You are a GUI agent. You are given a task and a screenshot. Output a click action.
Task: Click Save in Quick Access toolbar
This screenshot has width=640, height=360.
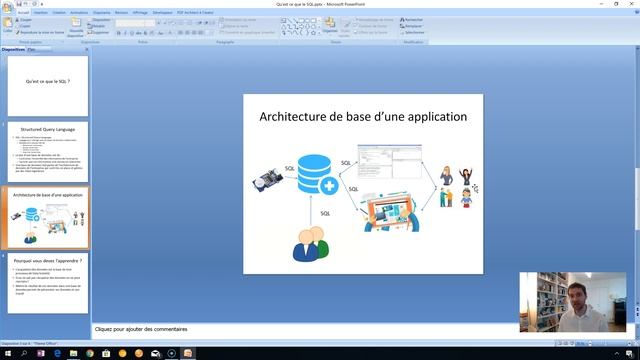(19, 4)
